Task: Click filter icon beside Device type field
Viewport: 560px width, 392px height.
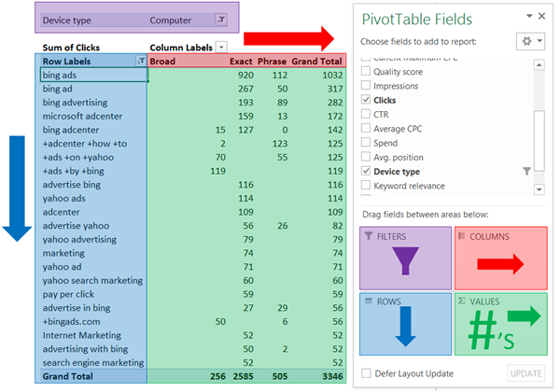Action: point(526,172)
